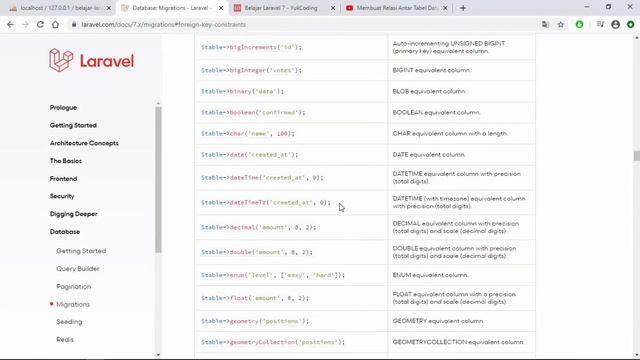Open the media control playlist icon
640x360 pixels.
pos(600,24)
